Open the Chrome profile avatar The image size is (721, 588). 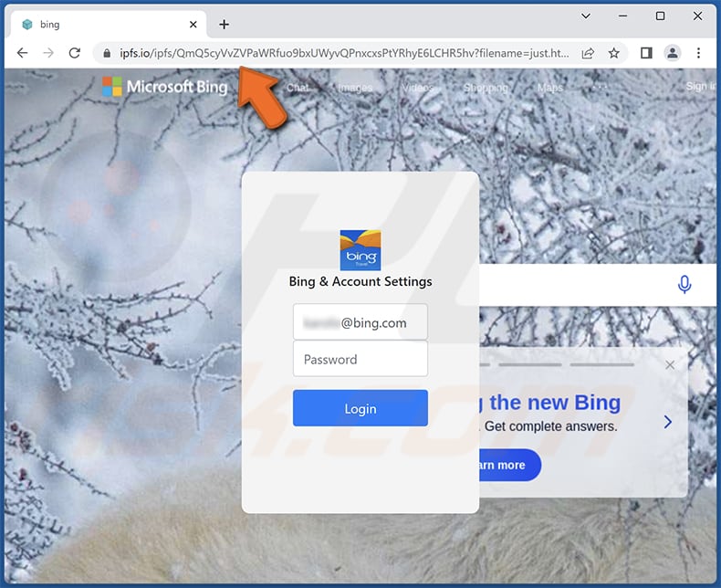click(x=673, y=53)
